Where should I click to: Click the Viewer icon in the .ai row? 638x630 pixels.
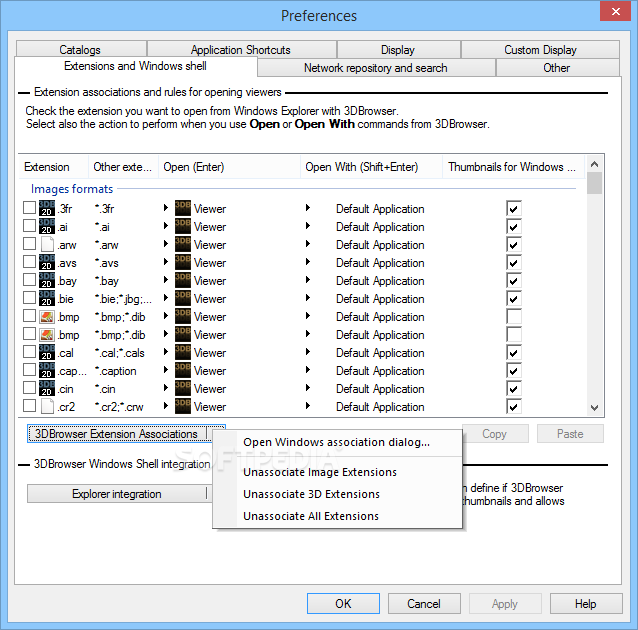point(183,226)
